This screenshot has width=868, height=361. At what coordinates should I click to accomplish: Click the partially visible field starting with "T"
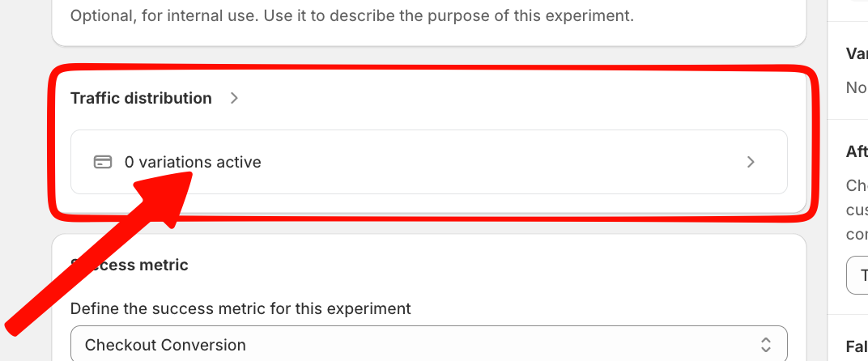tap(858, 276)
